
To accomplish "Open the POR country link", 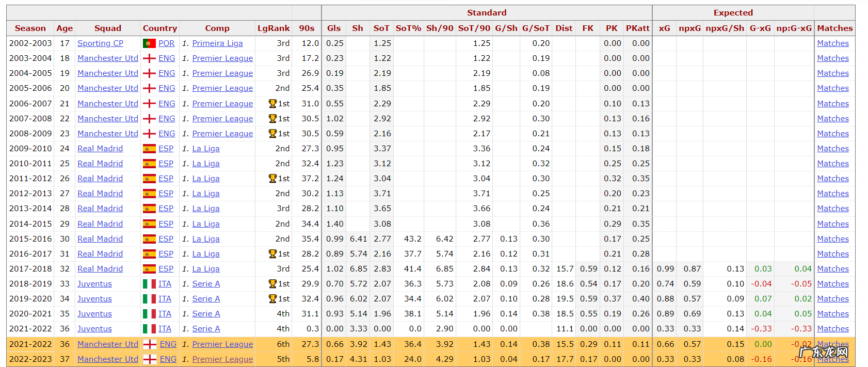I will click(166, 43).
